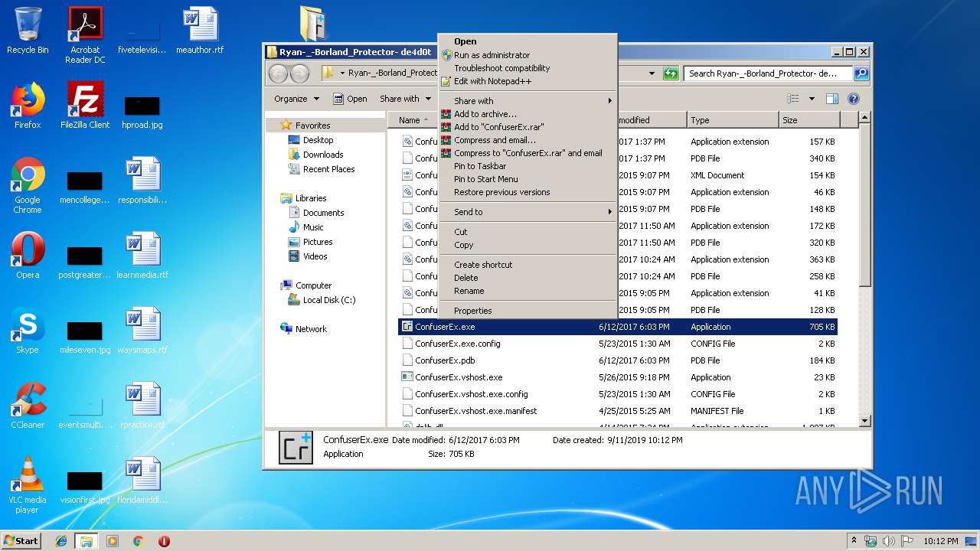Image resolution: width=980 pixels, height=551 pixels.
Task: Choose Compress and email...
Action: [x=528, y=140]
